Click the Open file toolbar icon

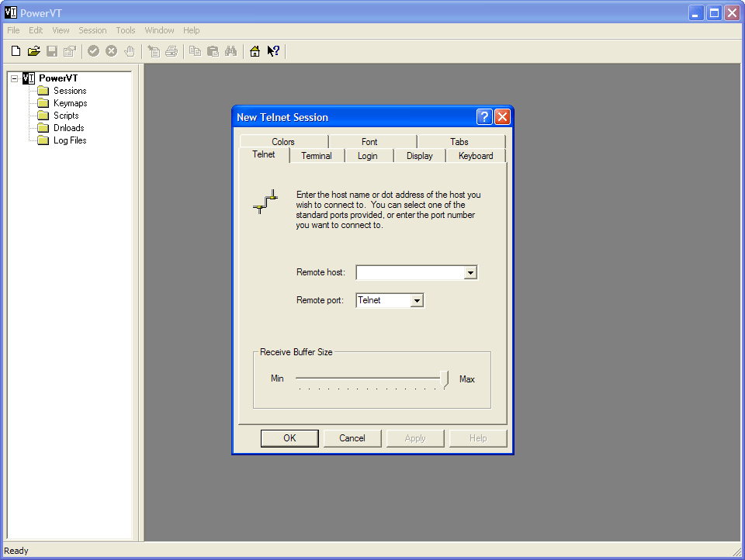pos(33,50)
